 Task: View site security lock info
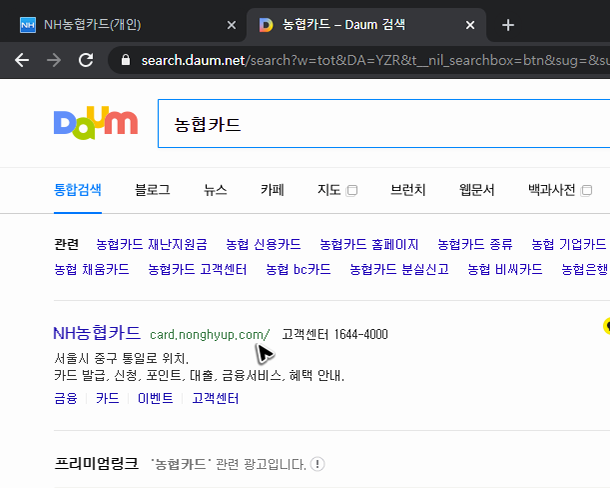click(x=125, y=60)
